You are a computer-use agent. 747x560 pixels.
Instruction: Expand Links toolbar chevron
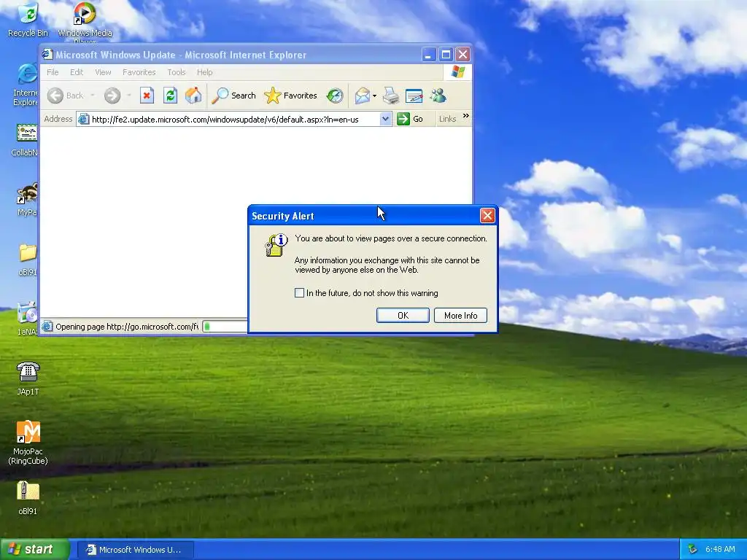(x=465, y=116)
